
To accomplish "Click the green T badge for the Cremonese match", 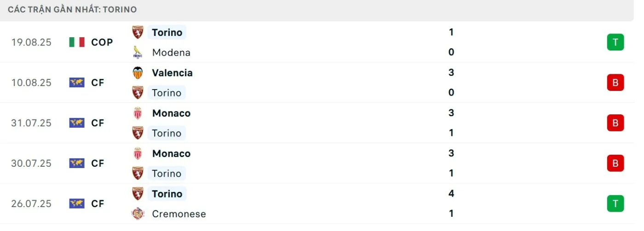I will [615, 203].
